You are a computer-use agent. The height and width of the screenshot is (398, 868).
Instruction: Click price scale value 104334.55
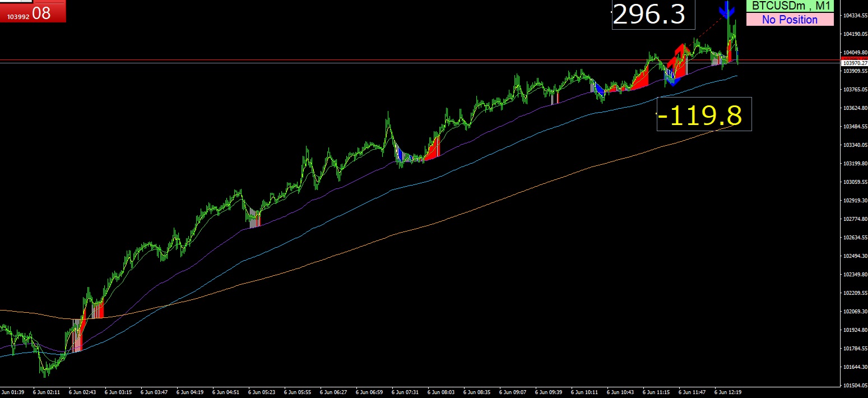point(855,15)
